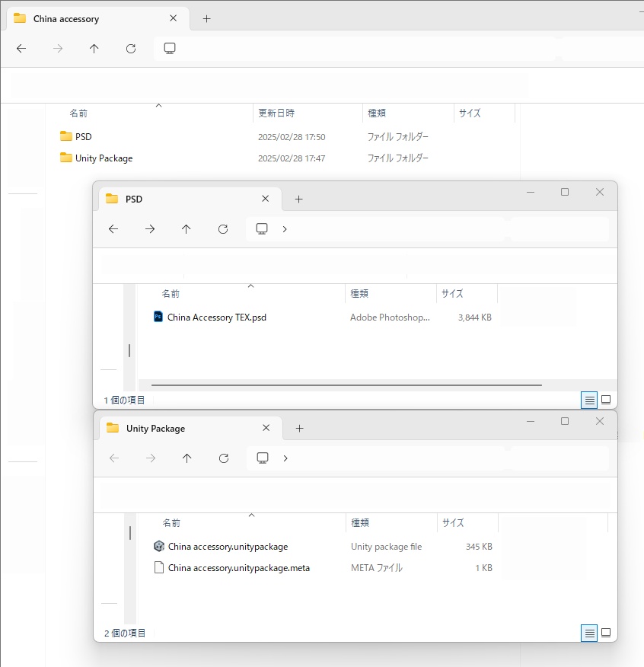Switch to details view in PSD window
The image size is (644, 667).
coord(589,400)
